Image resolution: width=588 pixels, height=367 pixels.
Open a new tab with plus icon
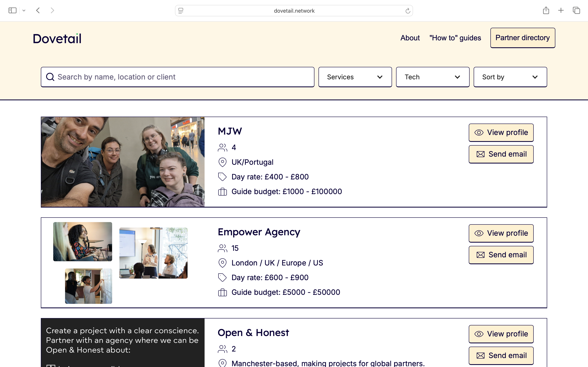point(561,10)
